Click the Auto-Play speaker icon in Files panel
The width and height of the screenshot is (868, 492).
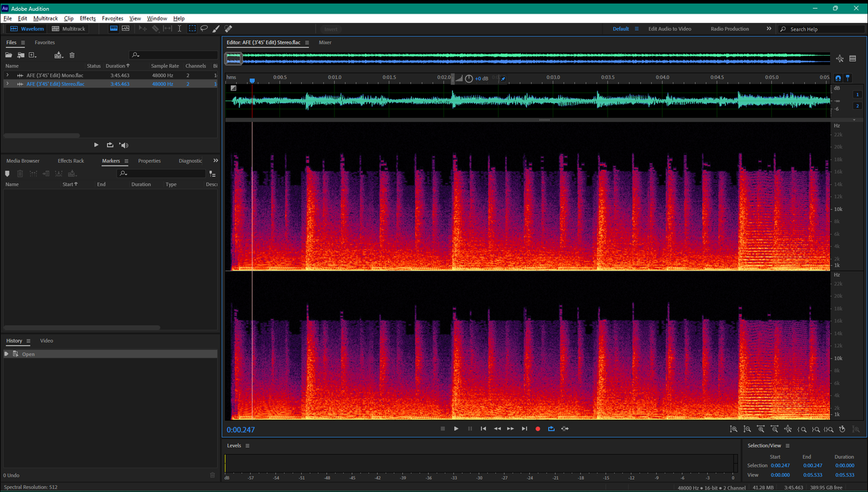[x=123, y=145]
